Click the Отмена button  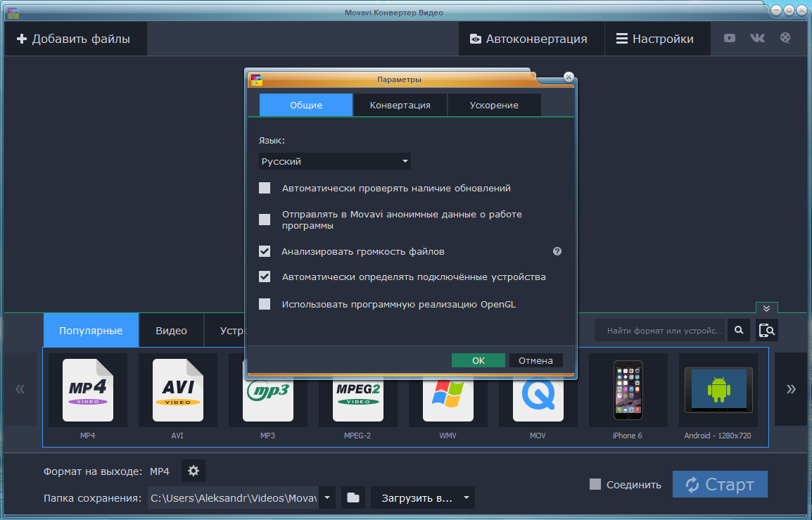click(535, 360)
